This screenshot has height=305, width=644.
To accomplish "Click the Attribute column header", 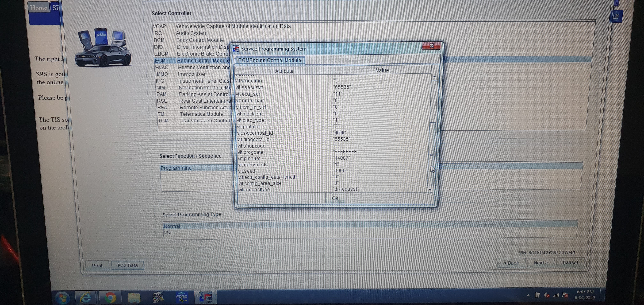I will [284, 71].
